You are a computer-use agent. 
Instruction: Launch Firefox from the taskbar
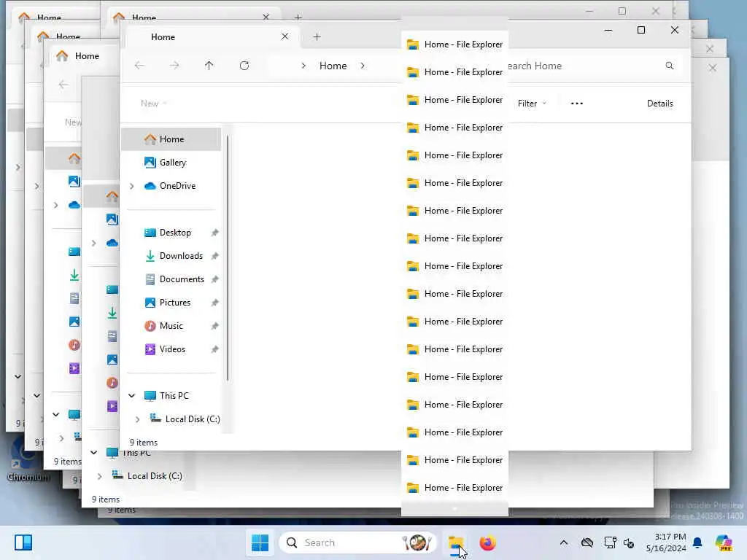[x=487, y=542]
